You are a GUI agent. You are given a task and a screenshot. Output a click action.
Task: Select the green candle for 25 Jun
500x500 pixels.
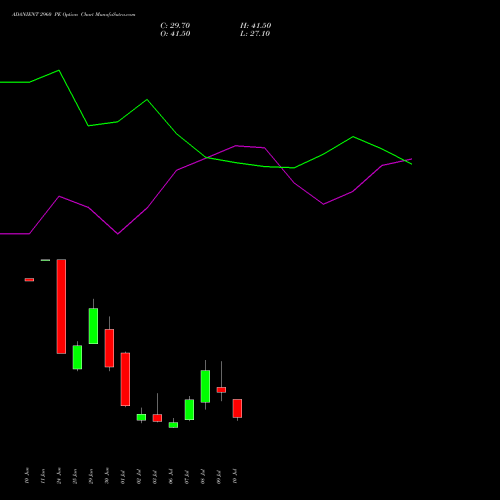[x=77, y=357]
